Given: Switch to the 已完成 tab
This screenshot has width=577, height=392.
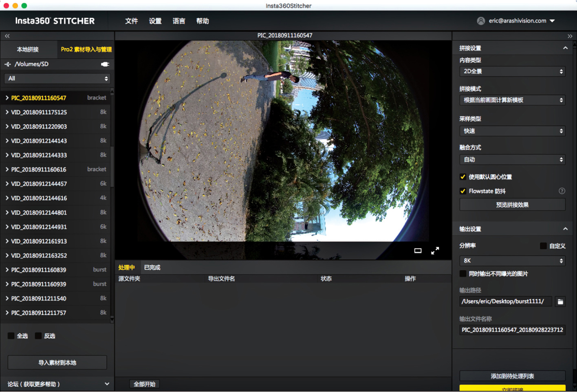Looking at the screenshot, I should point(152,267).
